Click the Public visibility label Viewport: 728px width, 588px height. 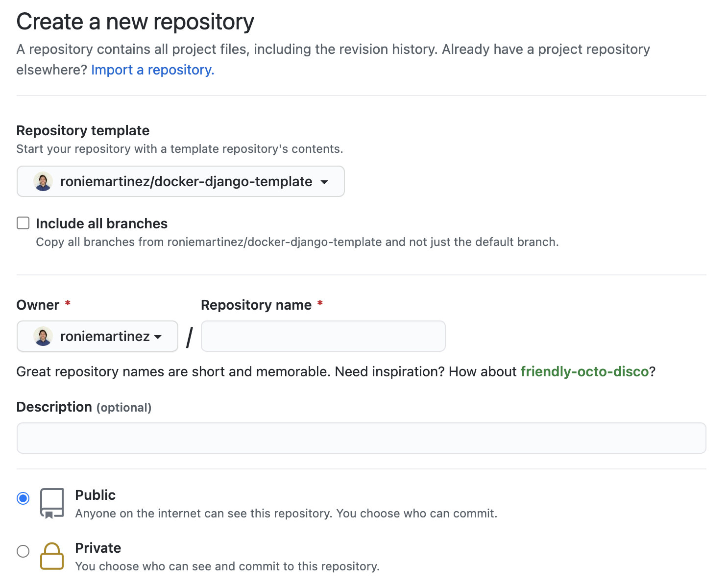(96, 495)
